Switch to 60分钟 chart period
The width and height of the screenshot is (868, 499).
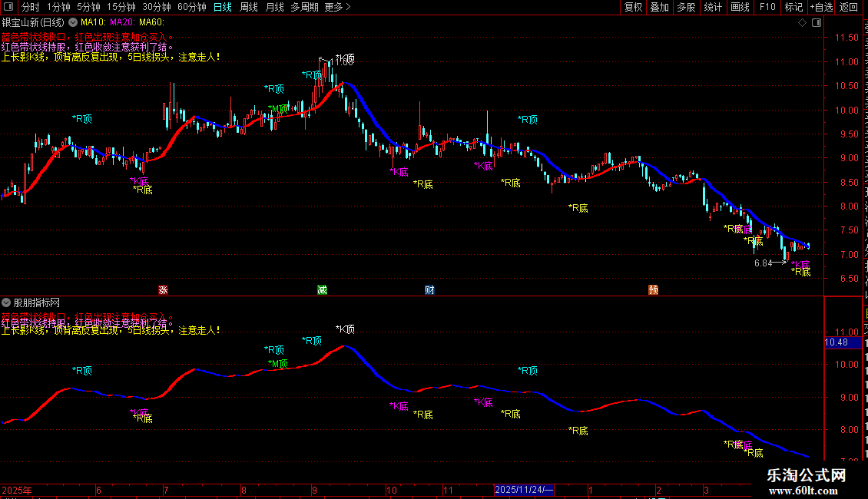[x=192, y=7]
